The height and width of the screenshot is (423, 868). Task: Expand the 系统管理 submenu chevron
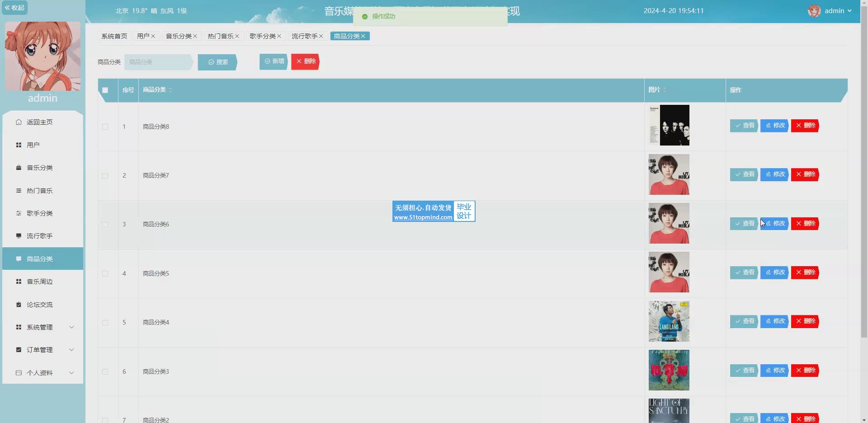pyautogui.click(x=71, y=327)
